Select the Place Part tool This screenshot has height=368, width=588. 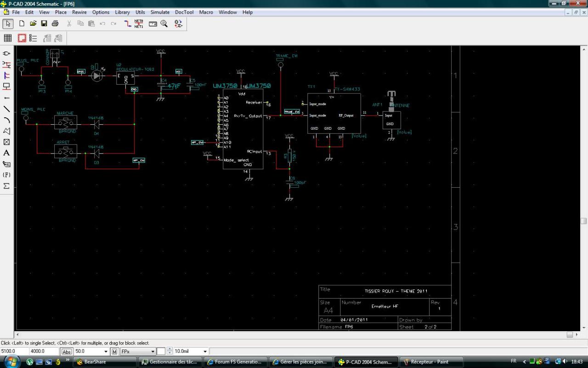click(x=7, y=53)
